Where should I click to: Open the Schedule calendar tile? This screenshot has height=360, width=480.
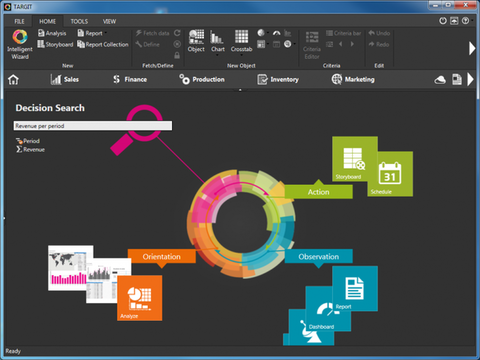pyautogui.click(x=390, y=174)
